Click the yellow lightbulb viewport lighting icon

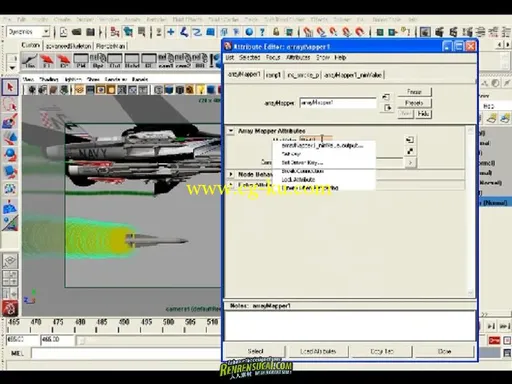pyautogui.click(x=201, y=90)
